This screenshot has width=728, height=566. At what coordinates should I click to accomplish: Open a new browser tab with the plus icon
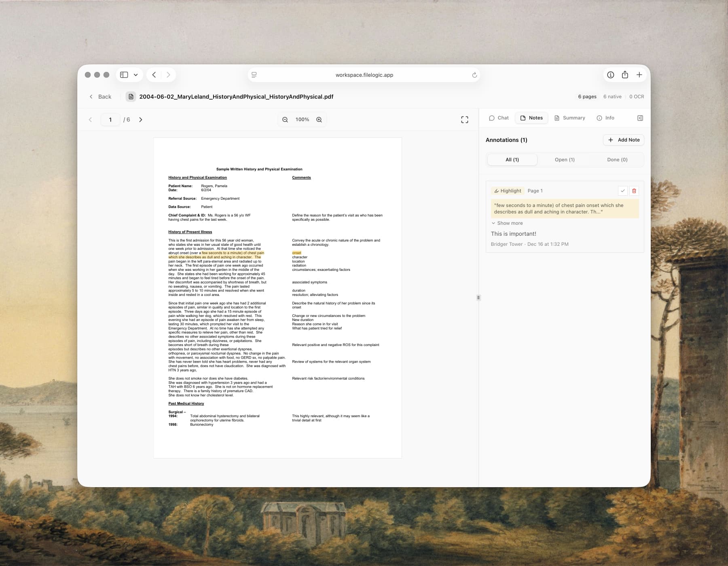coord(639,74)
